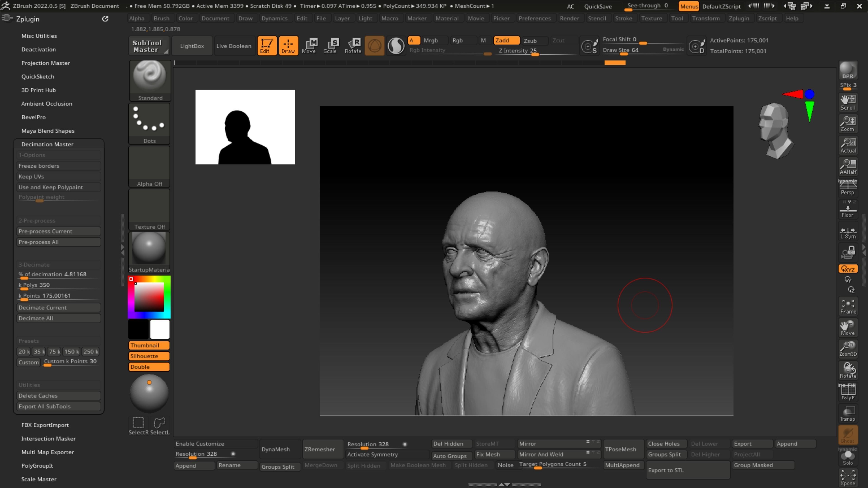Refresh the Zplugin palette icon

tap(105, 19)
